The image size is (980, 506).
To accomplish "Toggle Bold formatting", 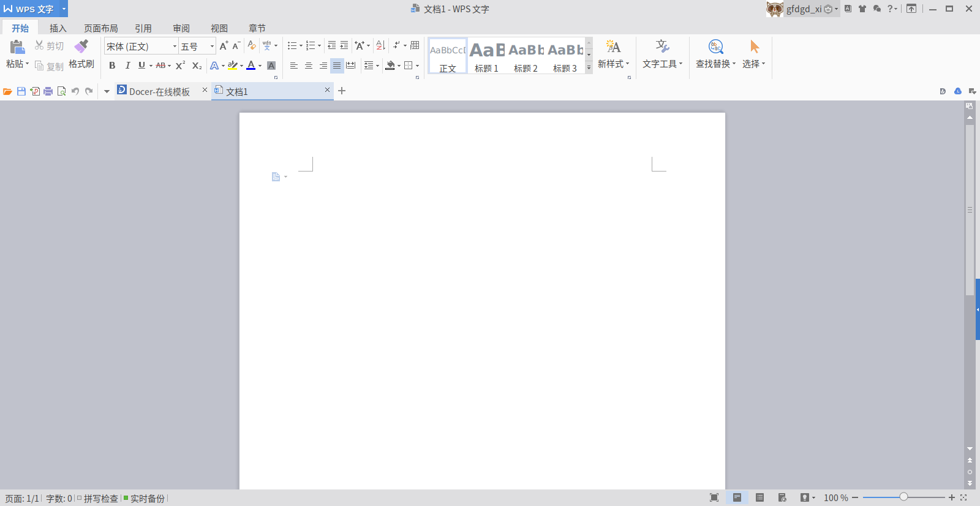I will coord(112,66).
